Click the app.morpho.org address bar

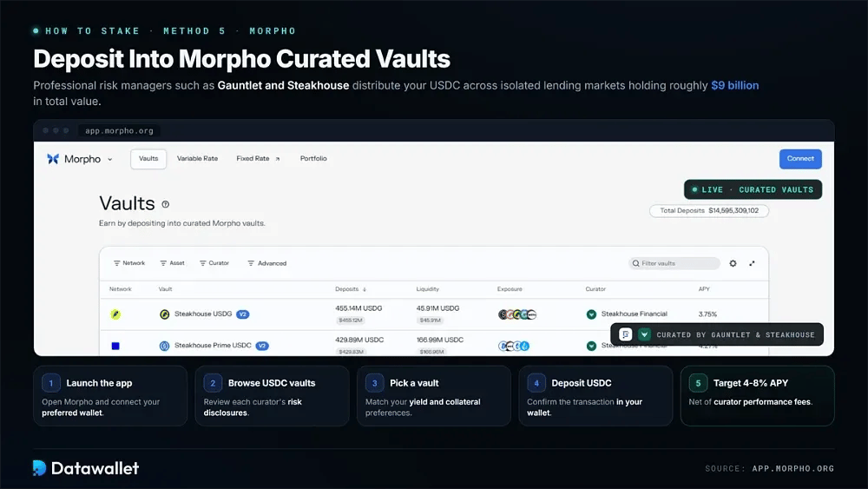pos(119,130)
